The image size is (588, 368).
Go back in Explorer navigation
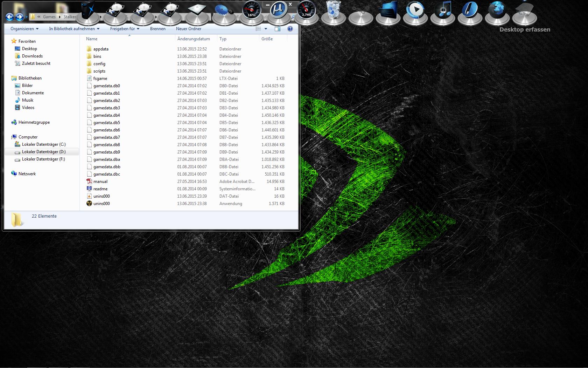coord(10,17)
